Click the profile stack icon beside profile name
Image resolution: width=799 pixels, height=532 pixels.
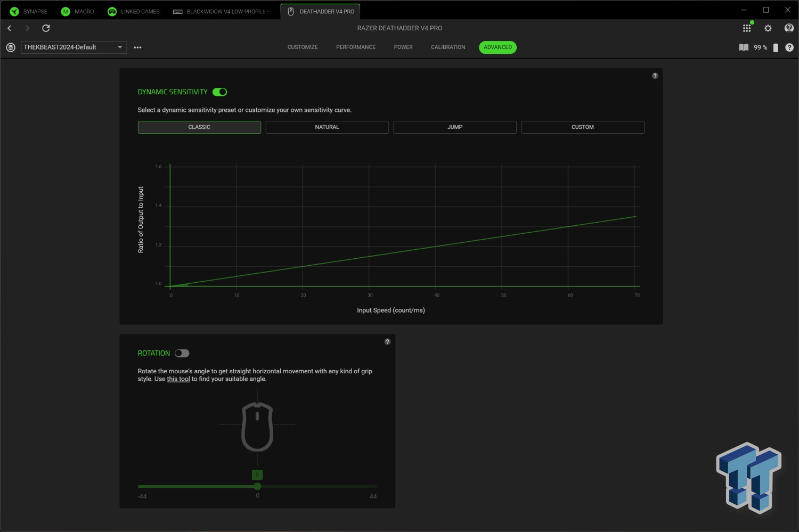11,47
